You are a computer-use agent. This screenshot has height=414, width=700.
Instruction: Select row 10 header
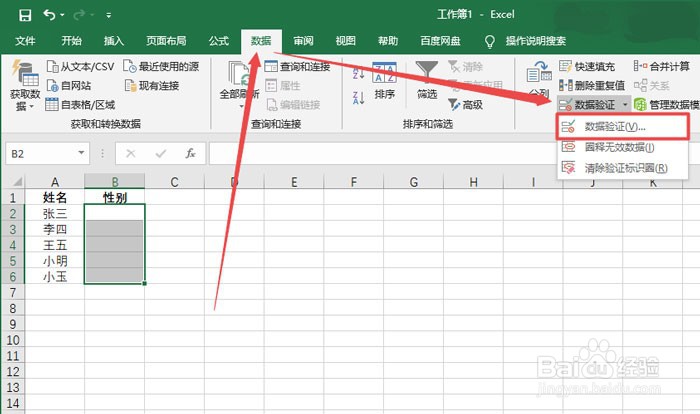click(x=12, y=340)
